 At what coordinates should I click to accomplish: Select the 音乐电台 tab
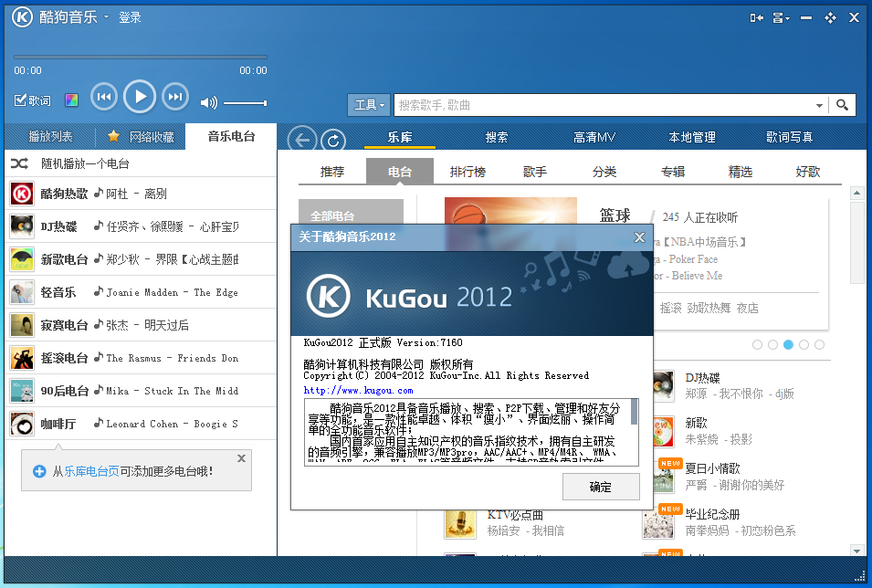click(x=231, y=136)
